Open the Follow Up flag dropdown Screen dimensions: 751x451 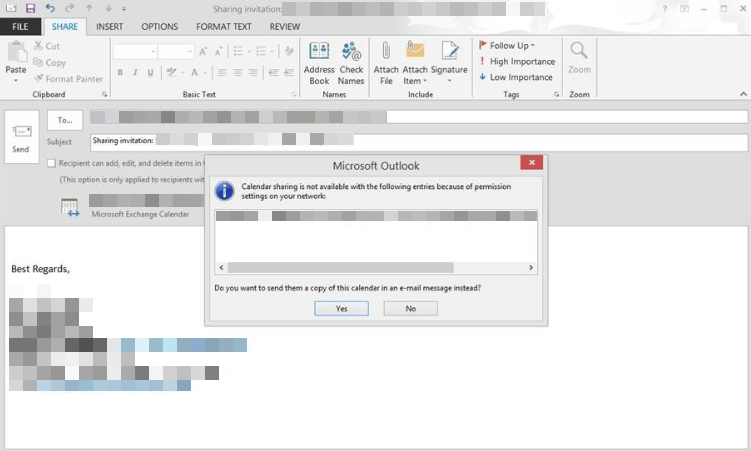507,45
